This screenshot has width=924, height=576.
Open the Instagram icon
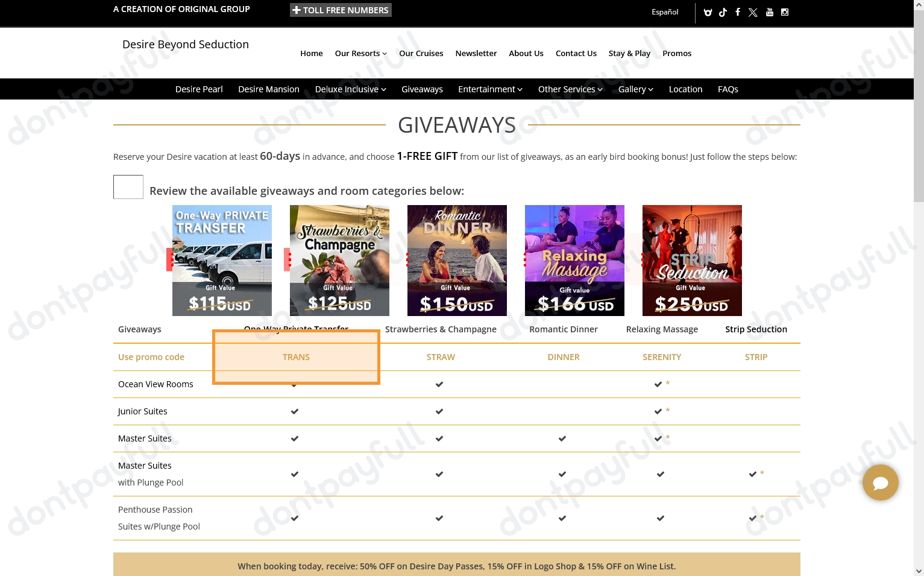pyautogui.click(x=785, y=12)
